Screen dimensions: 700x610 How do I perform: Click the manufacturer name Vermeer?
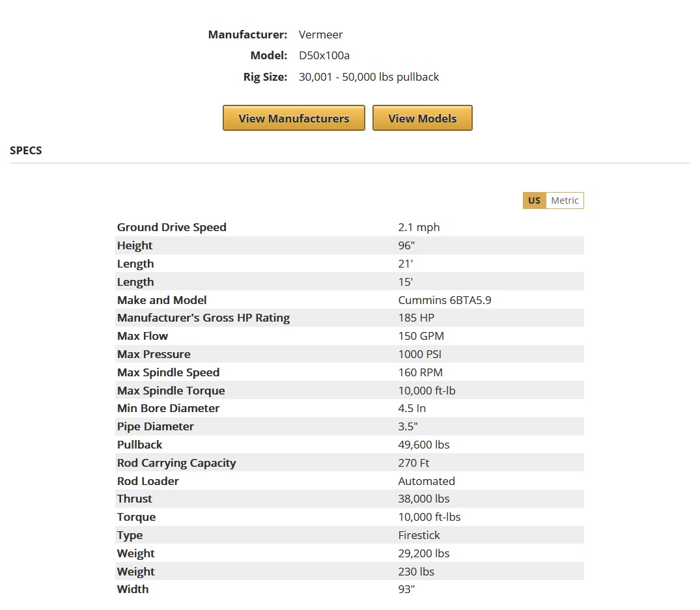coord(320,35)
